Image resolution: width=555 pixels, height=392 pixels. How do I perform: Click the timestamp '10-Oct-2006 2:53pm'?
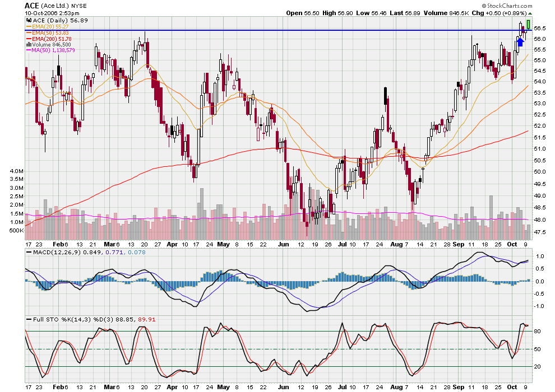(52, 13)
